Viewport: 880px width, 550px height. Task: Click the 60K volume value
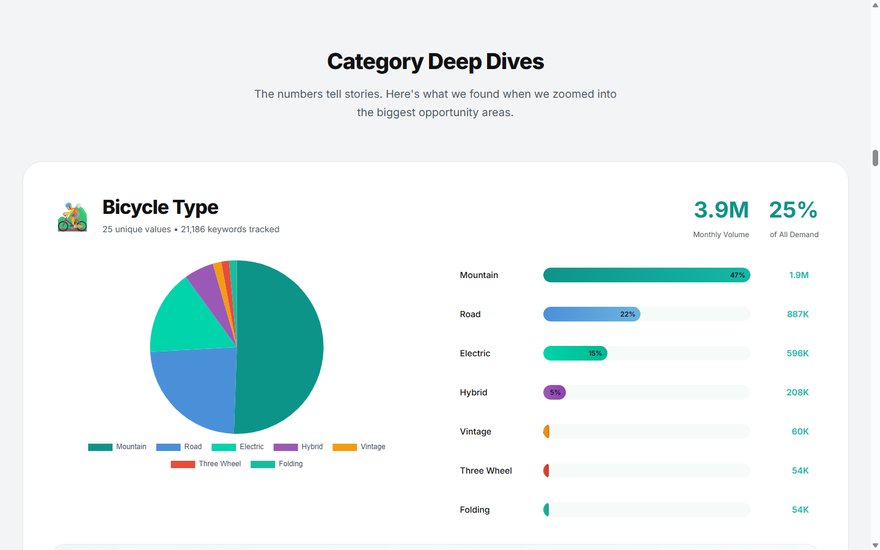point(800,432)
